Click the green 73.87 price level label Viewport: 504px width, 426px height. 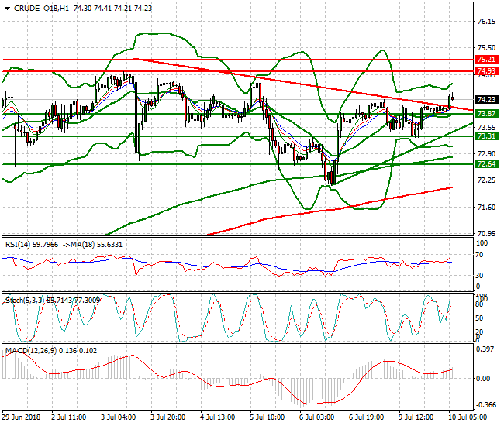(486, 114)
